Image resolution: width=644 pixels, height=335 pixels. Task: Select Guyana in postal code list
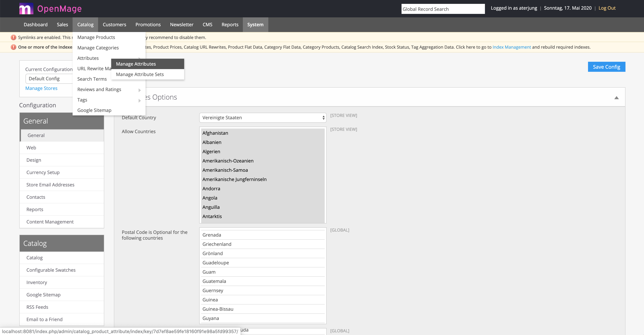tap(263, 318)
